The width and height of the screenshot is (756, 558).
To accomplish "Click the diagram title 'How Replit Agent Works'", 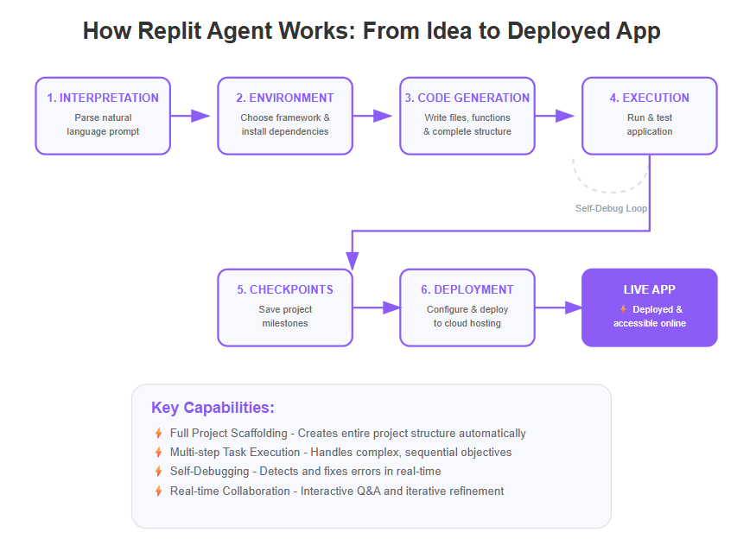I will [x=372, y=31].
